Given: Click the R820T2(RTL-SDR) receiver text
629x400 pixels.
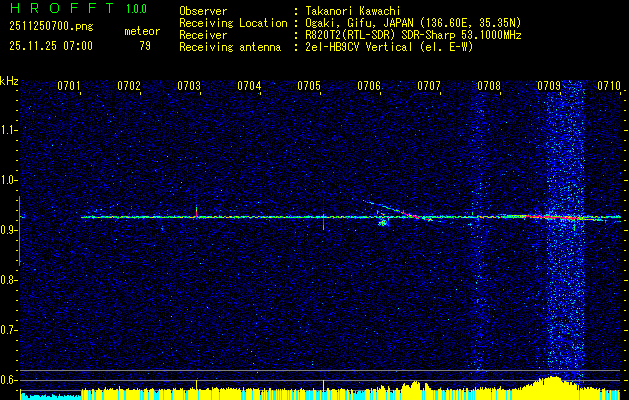Looking at the screenshot, I should (x=413, y=35).
